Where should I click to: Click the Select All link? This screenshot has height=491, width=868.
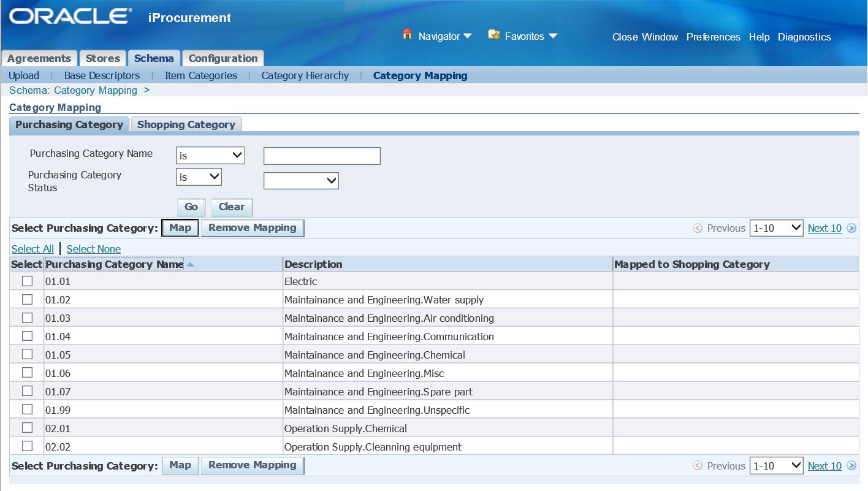[x=32, y=249]
